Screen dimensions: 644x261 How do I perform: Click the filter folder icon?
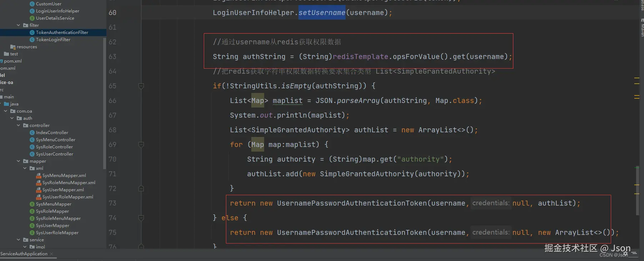26,25
